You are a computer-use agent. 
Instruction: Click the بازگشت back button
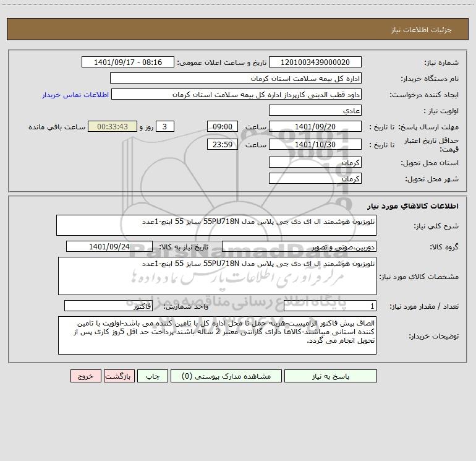click(119, 376)
